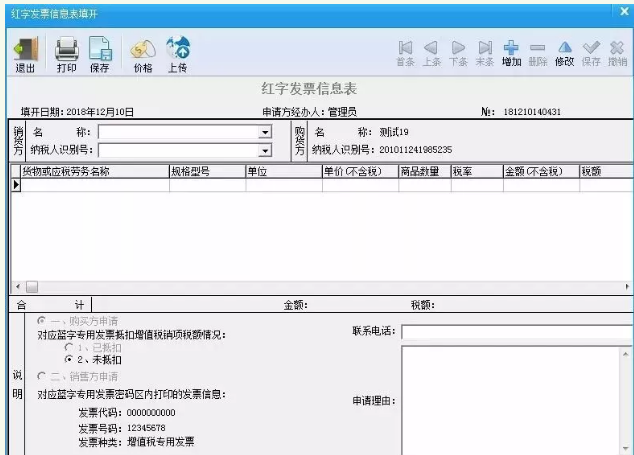Screen dimensions: 634x455
Task: Click the 退出 exit door icon
Action: (x=26, y=50)
